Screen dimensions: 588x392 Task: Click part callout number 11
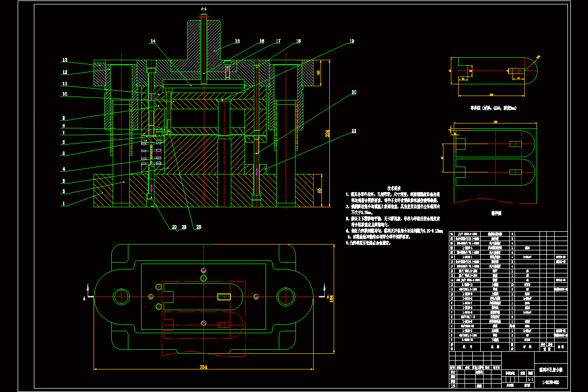coord(65,83)
